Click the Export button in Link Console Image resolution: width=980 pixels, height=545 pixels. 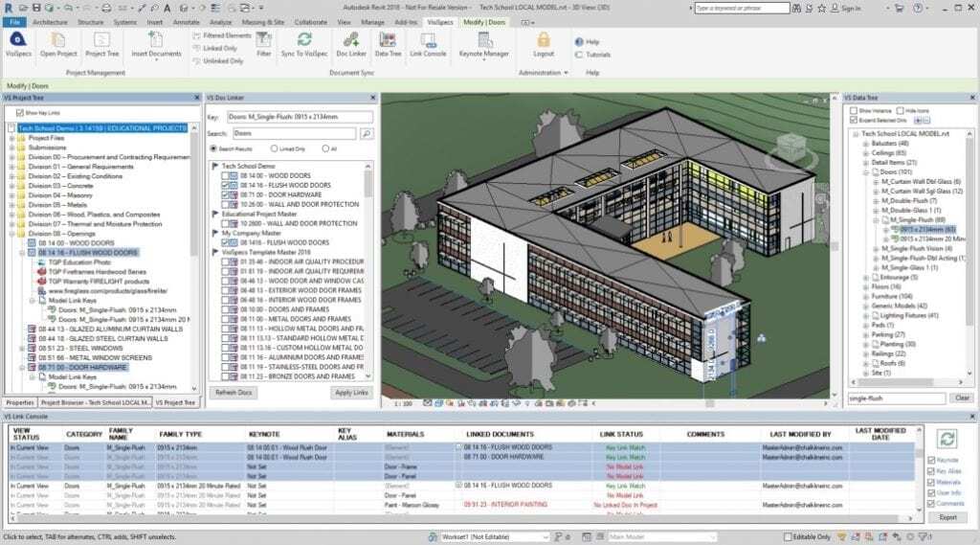tap(947, 517)
